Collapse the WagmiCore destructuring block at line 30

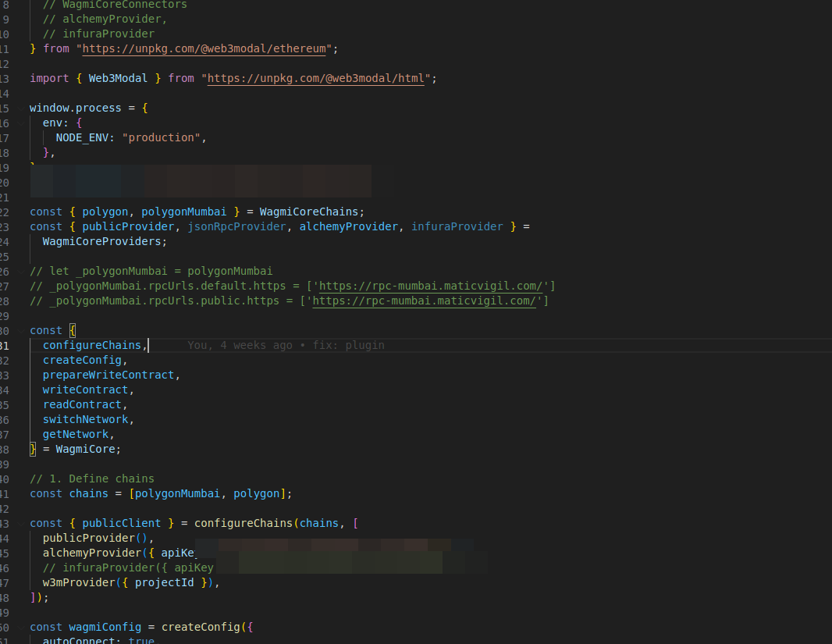point(20,329)
